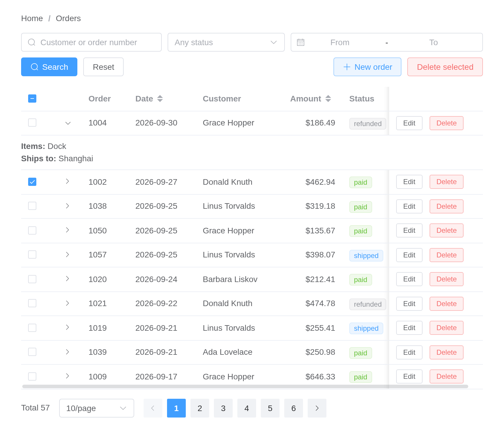The width and height of the screenshot is (504, 431).
Task: Go to previous page arrow
Action: (x=153, y=408)
